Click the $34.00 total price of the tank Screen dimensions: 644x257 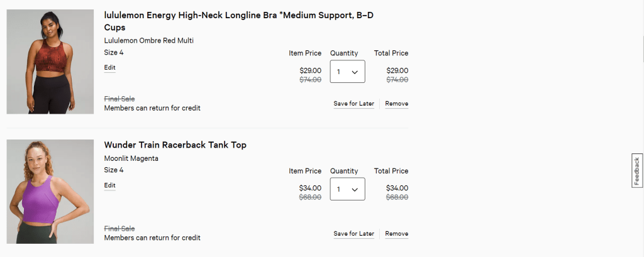396,188
